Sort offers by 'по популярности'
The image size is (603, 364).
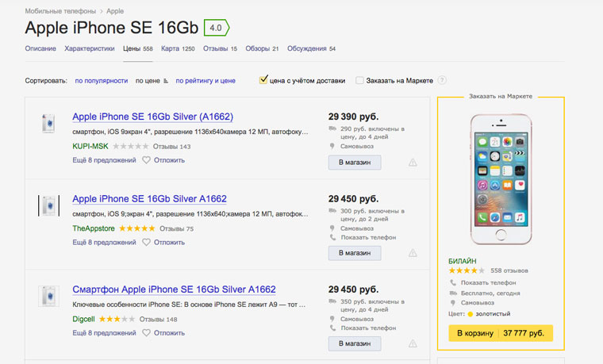tap(101, 81)
